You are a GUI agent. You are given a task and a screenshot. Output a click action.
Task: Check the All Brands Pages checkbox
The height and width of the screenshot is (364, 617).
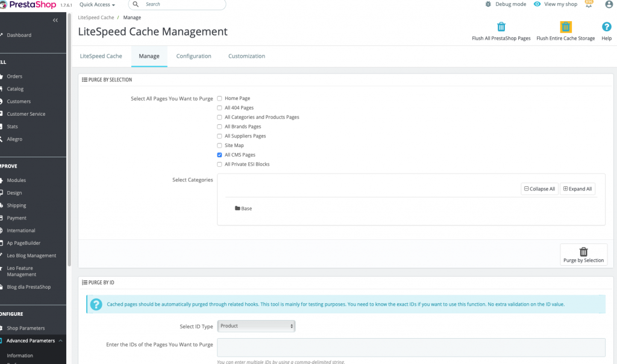(x=219, y=127)
